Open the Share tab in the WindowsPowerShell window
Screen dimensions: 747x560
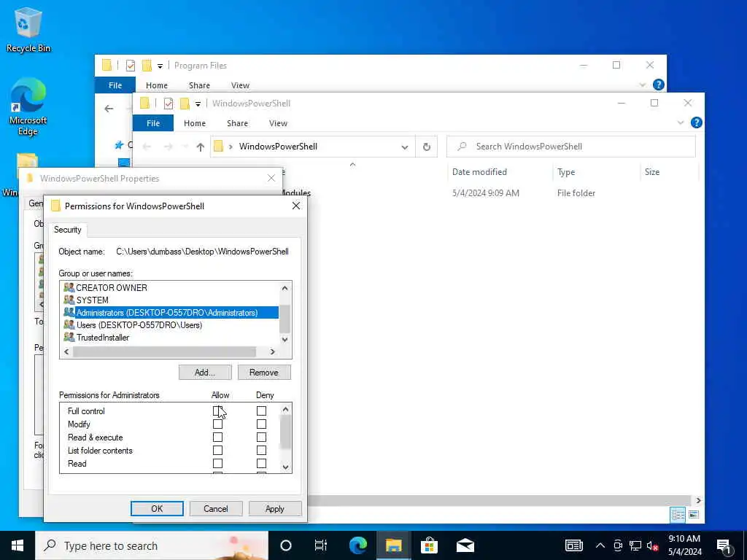point(237,122)
